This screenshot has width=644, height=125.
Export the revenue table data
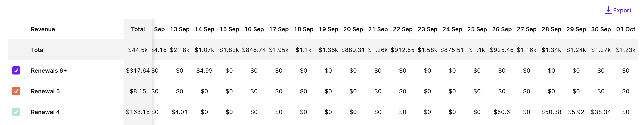tap(618, 10)
